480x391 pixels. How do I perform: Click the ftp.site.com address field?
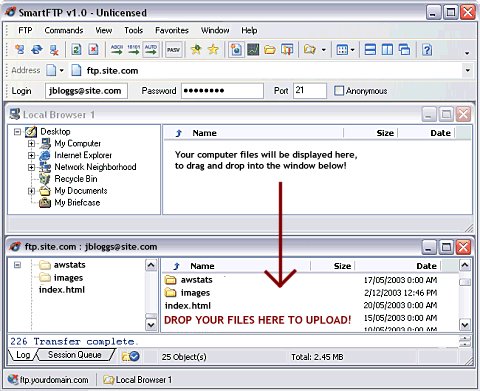pos(267,71)
